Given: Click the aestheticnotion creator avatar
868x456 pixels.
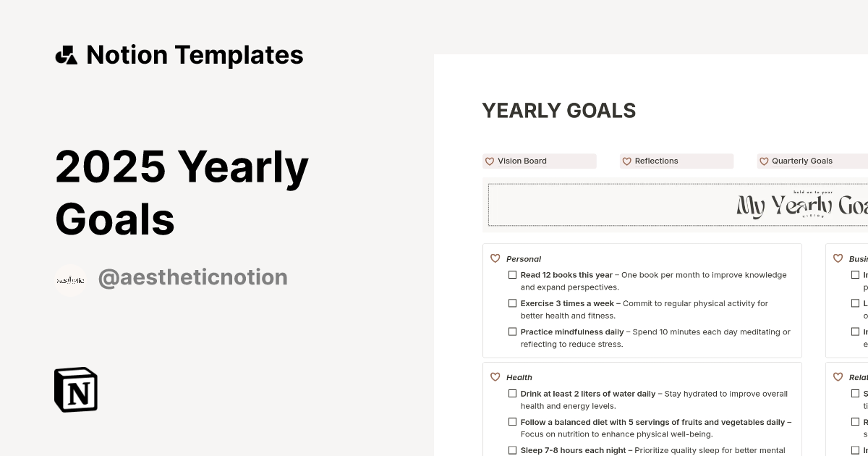Looking at the screenshot, I should pos(70,279).
